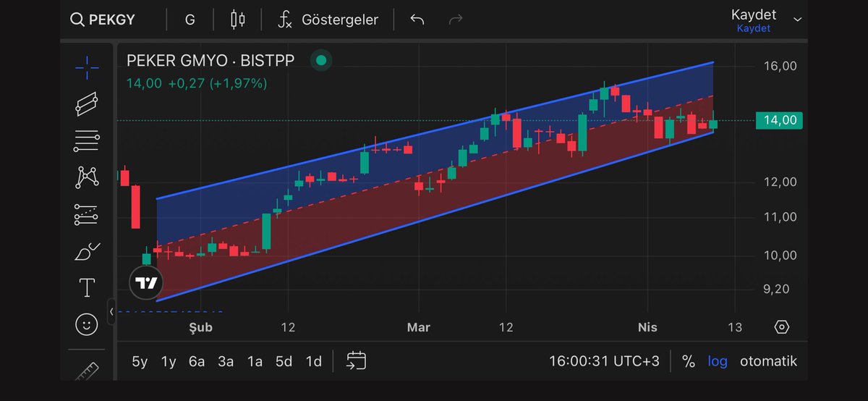Select the crosshair cursor tool

click(x=88, y=67)
